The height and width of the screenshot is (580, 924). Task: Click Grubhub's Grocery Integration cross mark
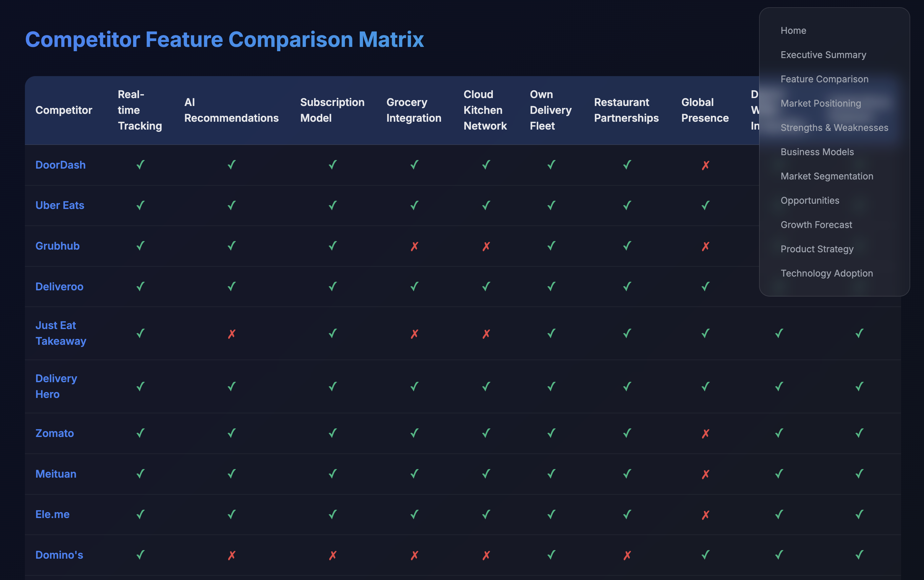click(414, 246)
